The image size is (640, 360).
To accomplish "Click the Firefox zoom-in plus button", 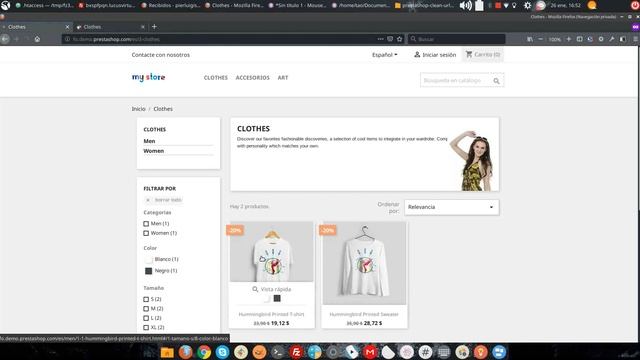I will (569, 39).
